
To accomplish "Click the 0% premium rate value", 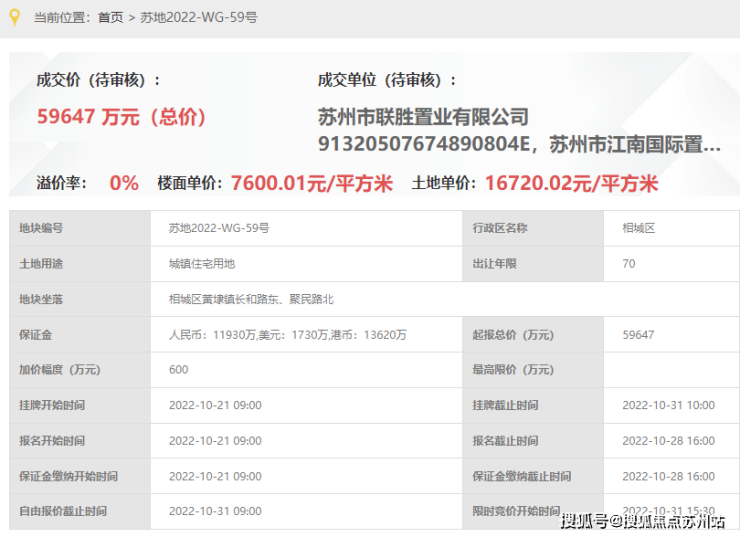I will tap(124, 183).
